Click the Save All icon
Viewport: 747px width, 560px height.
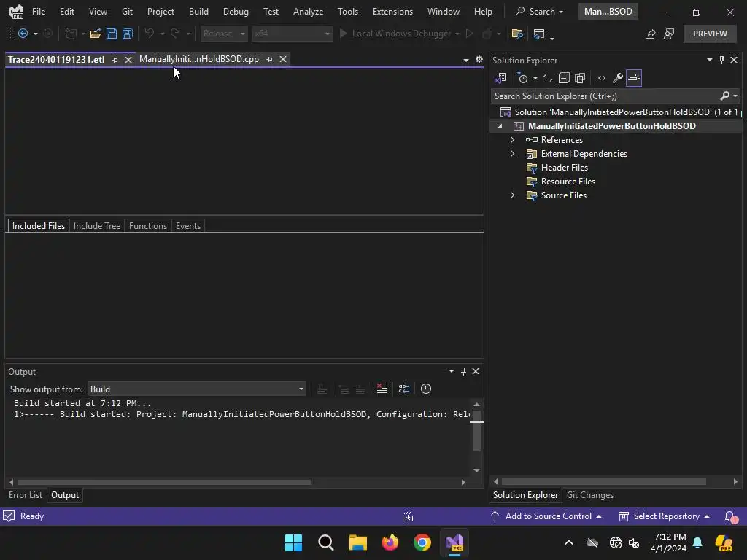click(x=127, y=34)
